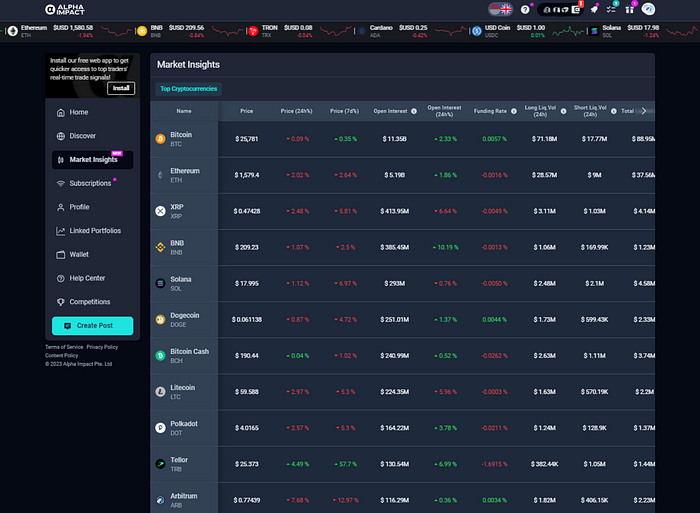Screen dimensions: 700x513
Task: Click the Price (7d%) column header
Action: (344, 111)
